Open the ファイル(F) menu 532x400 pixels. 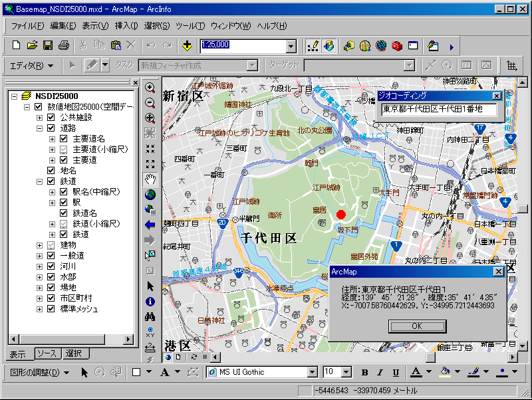click(x=27, y=26)
